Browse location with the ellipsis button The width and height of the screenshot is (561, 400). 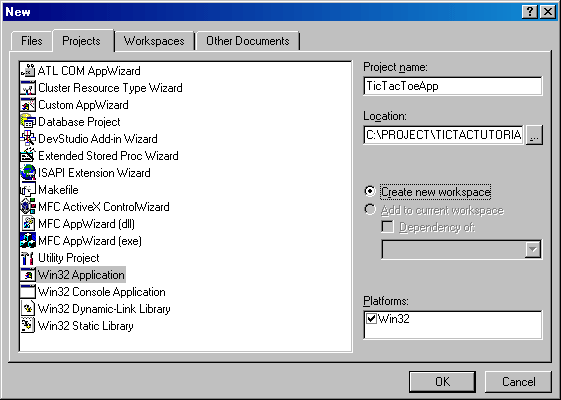pos(534,135)
